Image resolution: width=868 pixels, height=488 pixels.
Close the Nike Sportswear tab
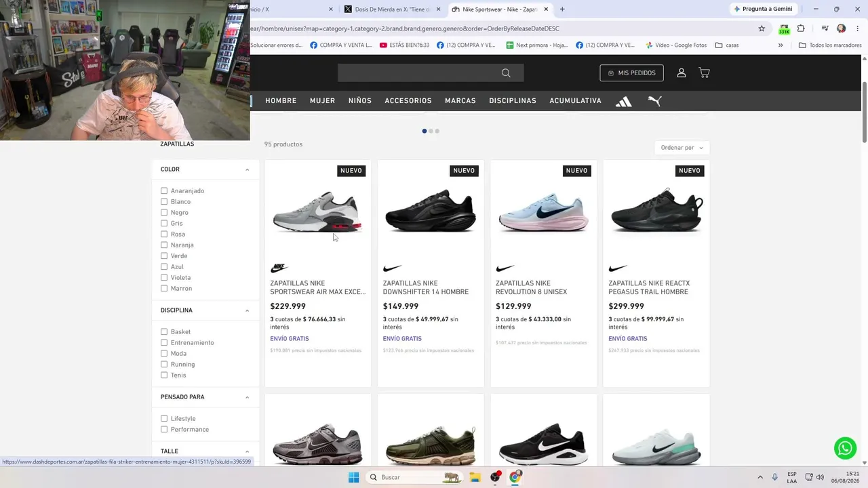pyautogui.click(x=546, y=9)
